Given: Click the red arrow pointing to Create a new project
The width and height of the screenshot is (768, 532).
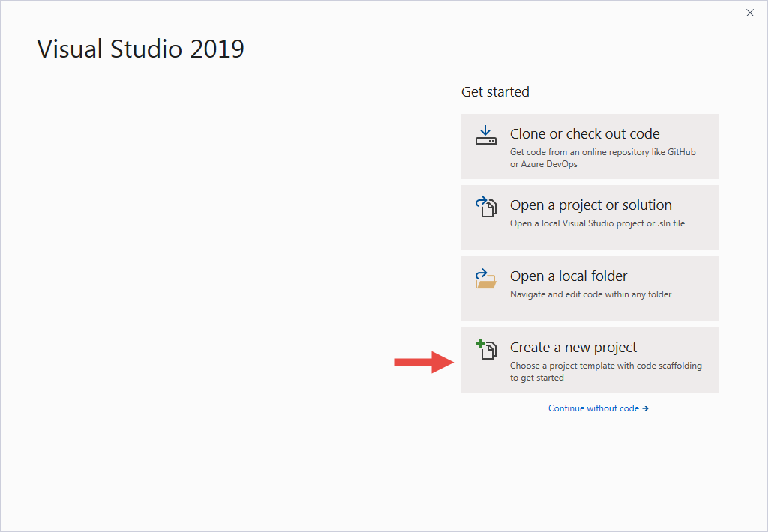Looking at the screenshot, I should 424,363.
